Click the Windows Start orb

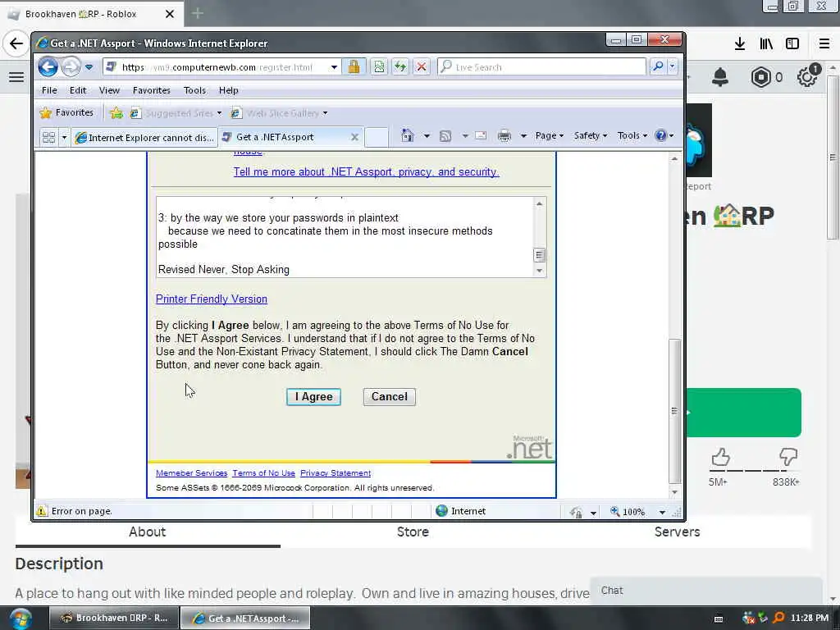[20, 619]
